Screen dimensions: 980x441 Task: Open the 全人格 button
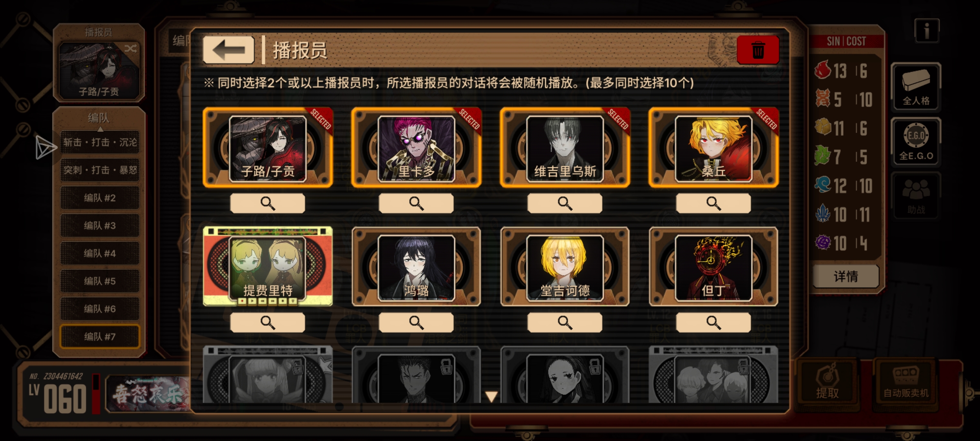(x=916, y=87)
